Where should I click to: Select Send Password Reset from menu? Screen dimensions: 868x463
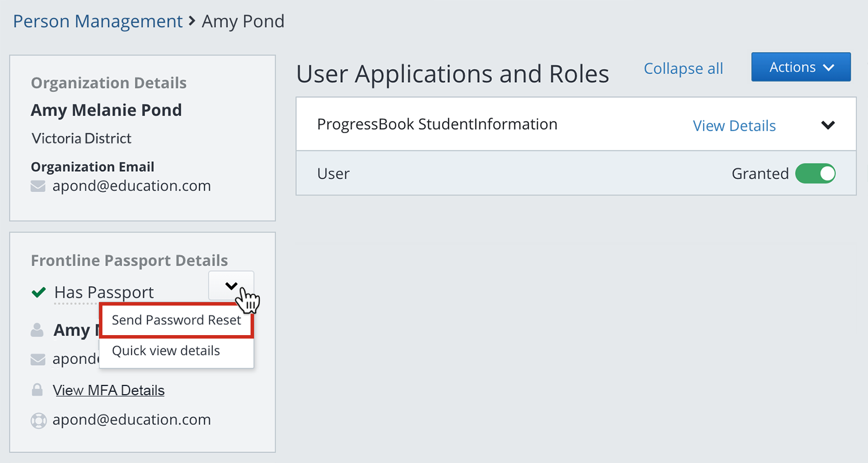pos(176,321)
